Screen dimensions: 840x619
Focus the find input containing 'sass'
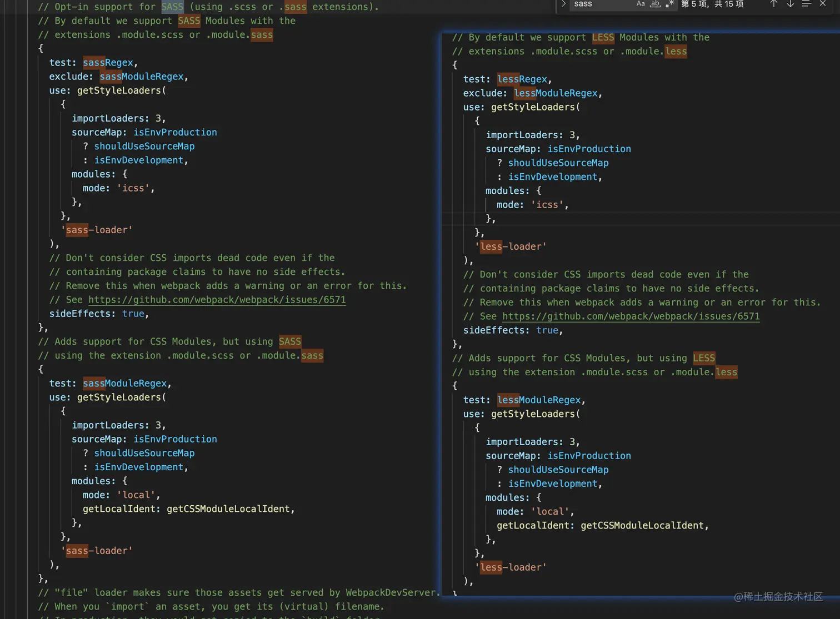(x=602, y=4)
